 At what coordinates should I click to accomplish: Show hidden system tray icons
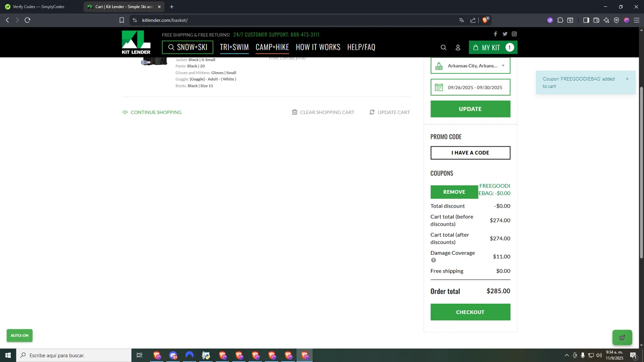point(567,355)
